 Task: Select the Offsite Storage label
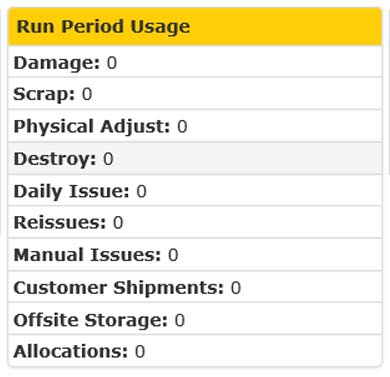tap(91, 320)
